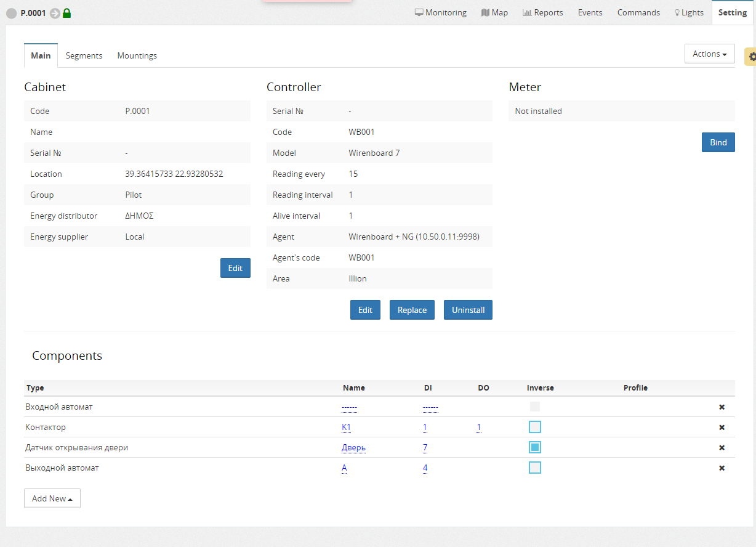Open the Lights tab
Image resolution: width=756 pixels, height=547 pixels.
tap(689, 12)
